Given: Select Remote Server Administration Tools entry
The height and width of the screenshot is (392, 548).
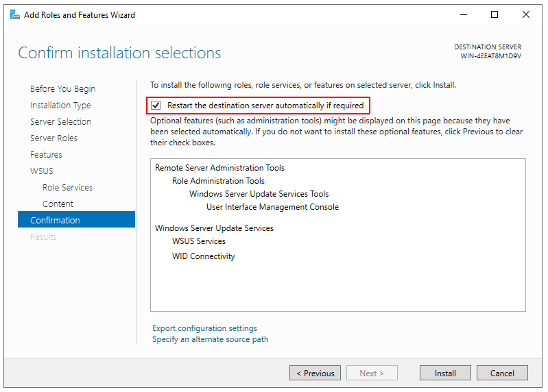Looking at the screenshot, I should [x=219, y=167].
